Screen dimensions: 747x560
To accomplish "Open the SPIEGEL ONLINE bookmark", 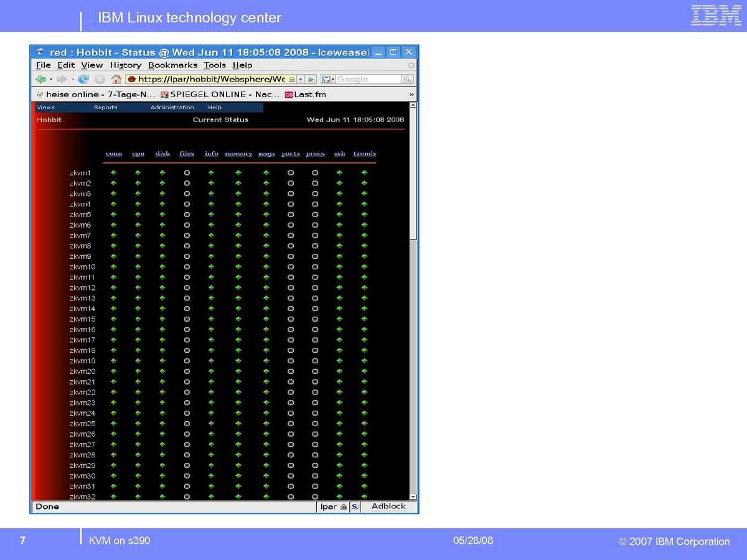I will [220, 95].
